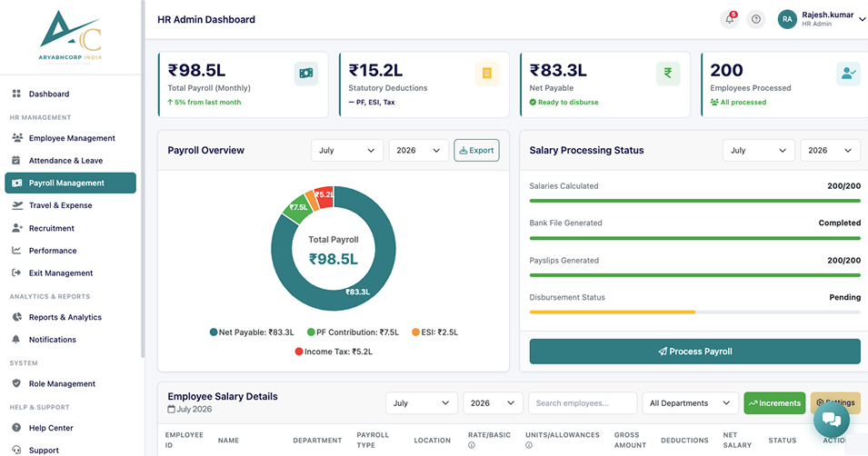This screenshot has height=456, width=868.
Task: Click the info icon under Rate/Basic column
Action: click(x=471, y=445)
